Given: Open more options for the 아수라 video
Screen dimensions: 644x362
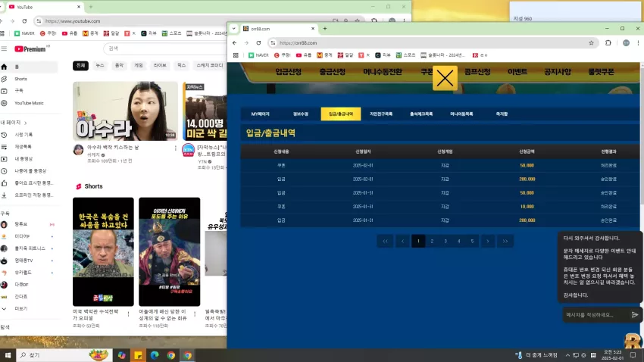Looking at the screenshot, I should tap(175, 148).
